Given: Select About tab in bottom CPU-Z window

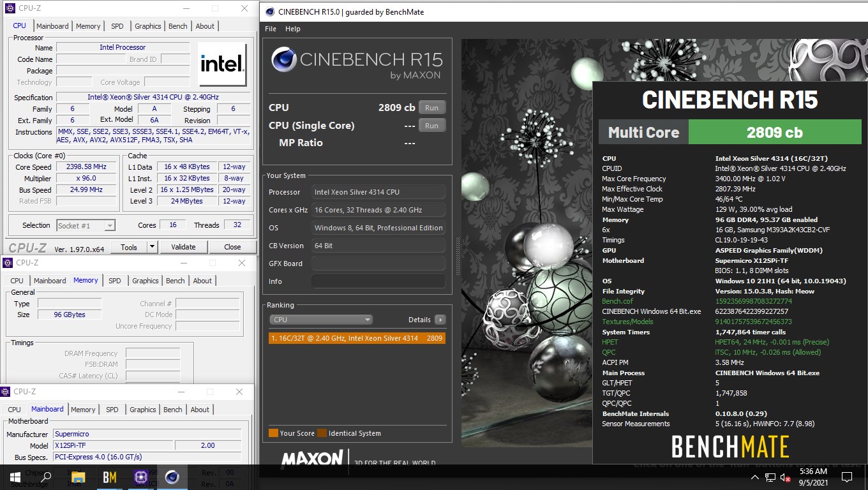Looking at the screenshot, I should (x=200, y=410).
